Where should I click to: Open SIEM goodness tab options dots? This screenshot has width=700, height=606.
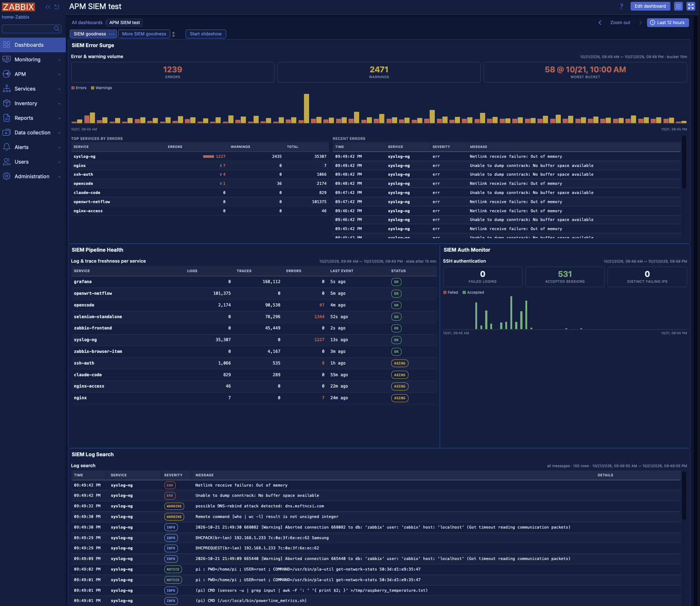112,34
